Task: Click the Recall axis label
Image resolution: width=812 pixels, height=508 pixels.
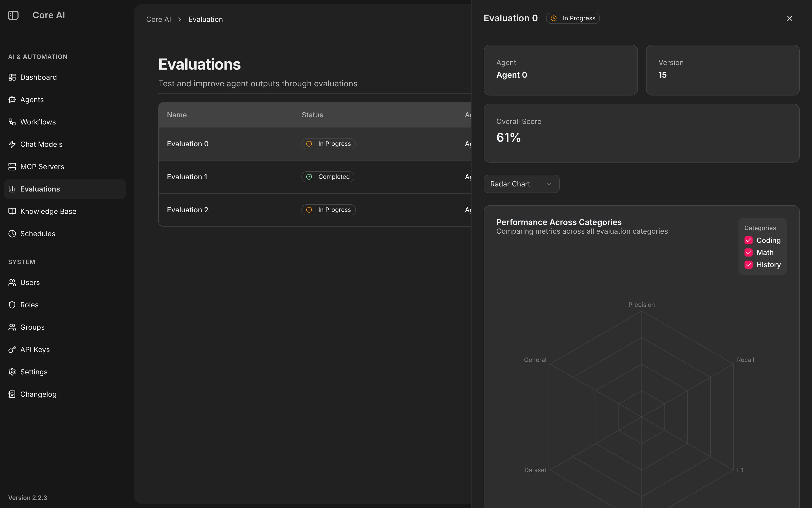Action: tap(746, 360)
